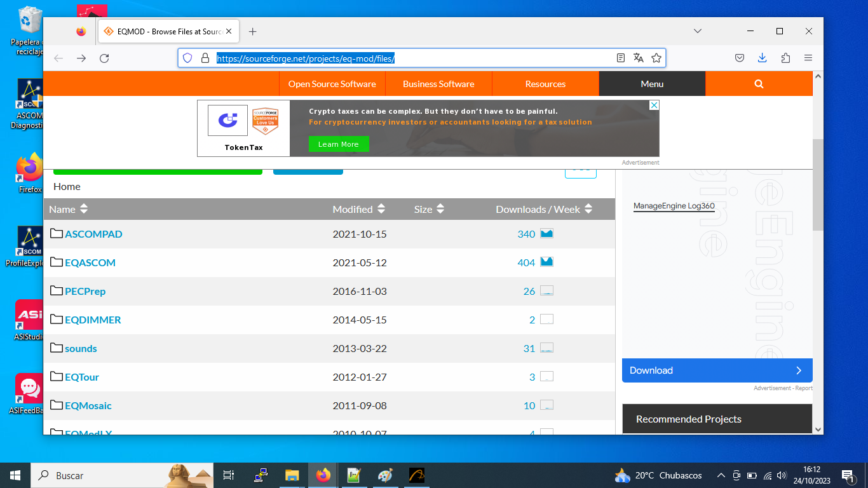
Task: Open the extensions puzzle icon
Action: click(x=785, y=58)
